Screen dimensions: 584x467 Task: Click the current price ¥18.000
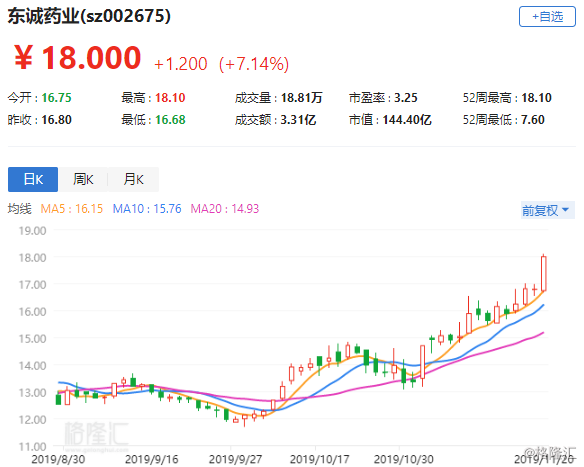pos(77,58)
